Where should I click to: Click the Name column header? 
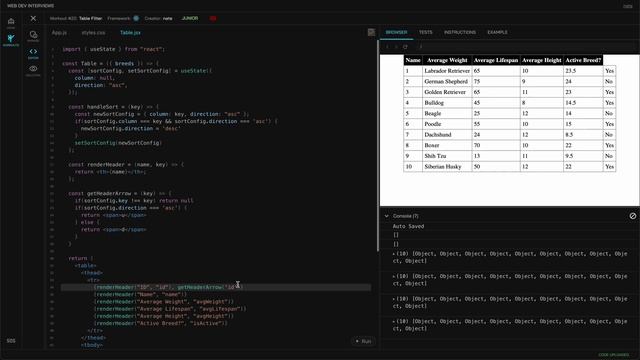[x=413, y=60]
